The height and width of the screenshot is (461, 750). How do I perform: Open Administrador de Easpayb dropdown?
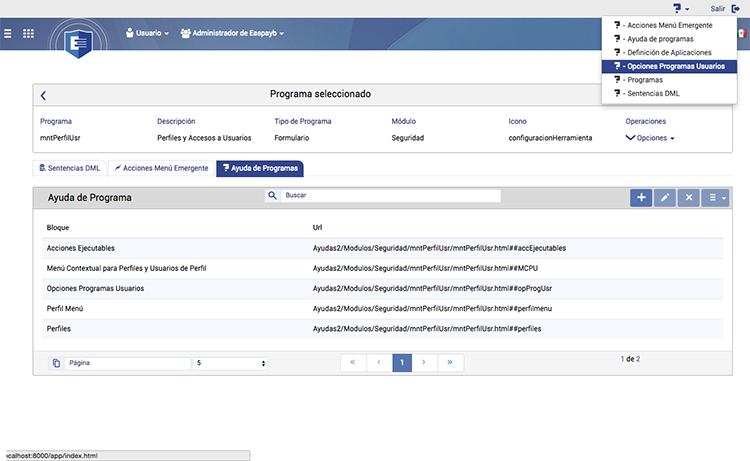232,33
